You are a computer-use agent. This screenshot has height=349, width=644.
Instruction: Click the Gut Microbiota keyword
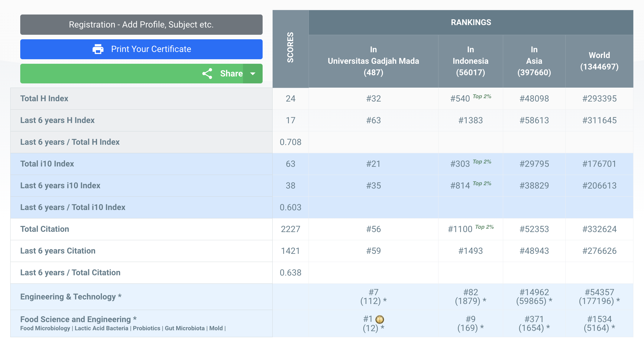[x=185, y=328]
